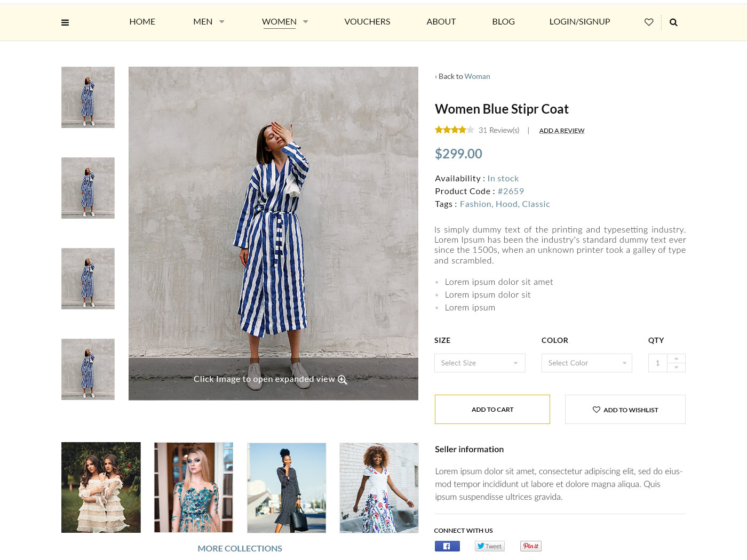The height and width of the screenshot is (560, 747).
Task: Increase quantity with the up arrow
Action: (677, 358)
